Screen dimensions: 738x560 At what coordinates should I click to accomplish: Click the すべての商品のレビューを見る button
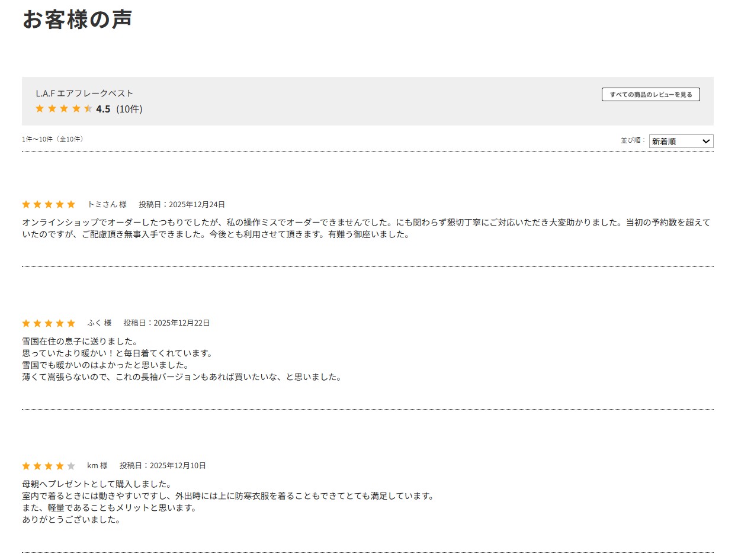(650, 95)
